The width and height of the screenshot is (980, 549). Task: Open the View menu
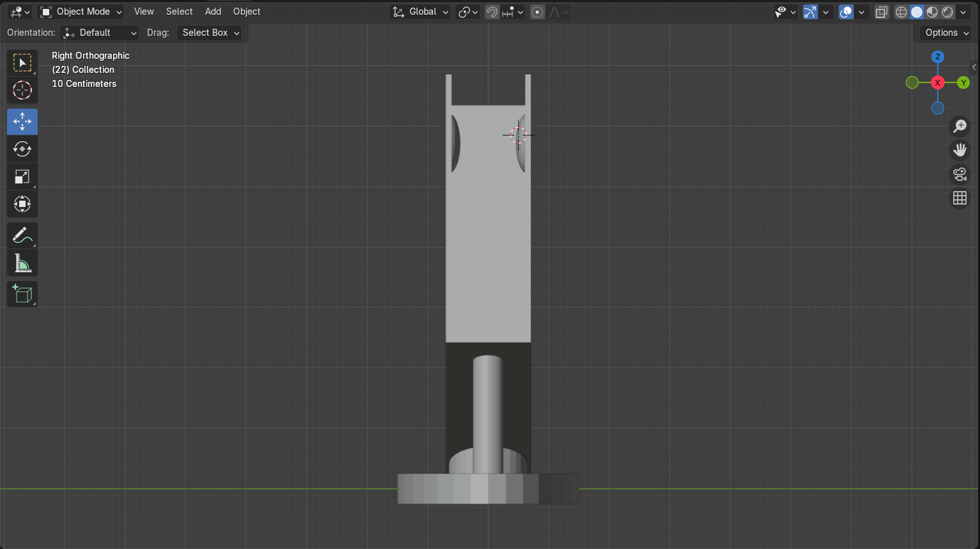pyautogui.click(x=144, y=12)
